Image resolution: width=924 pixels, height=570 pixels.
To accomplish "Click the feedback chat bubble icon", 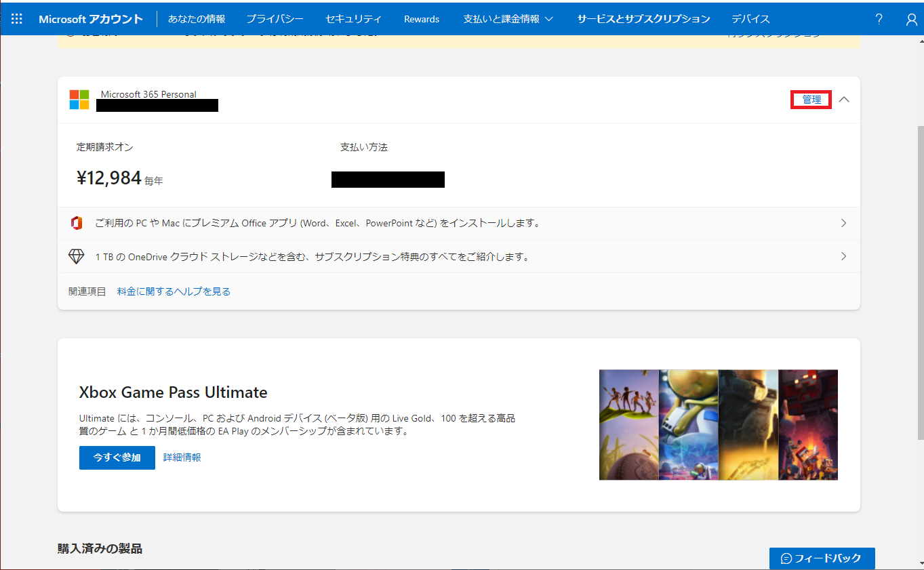I will click(x=786, y=558).
